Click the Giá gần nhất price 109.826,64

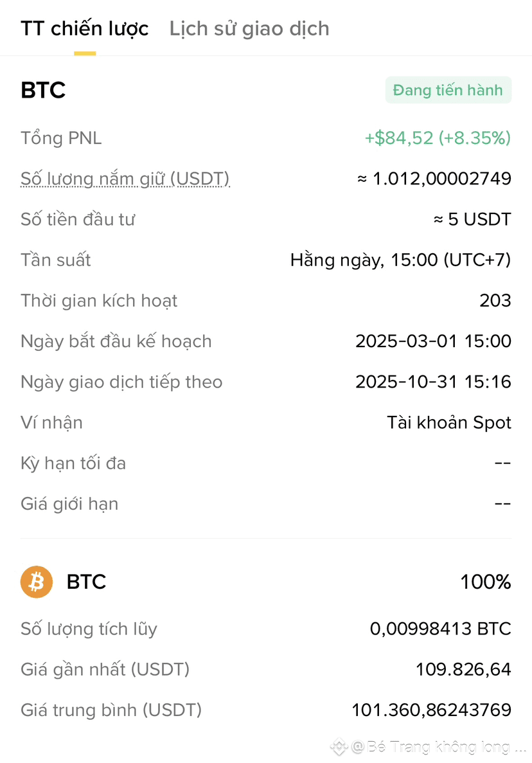pos(463,670)
